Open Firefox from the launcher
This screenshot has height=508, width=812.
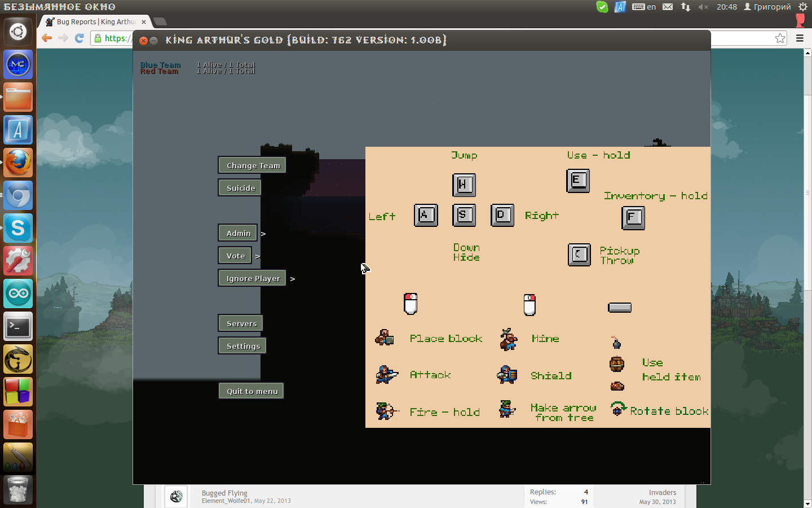point(18,163)
